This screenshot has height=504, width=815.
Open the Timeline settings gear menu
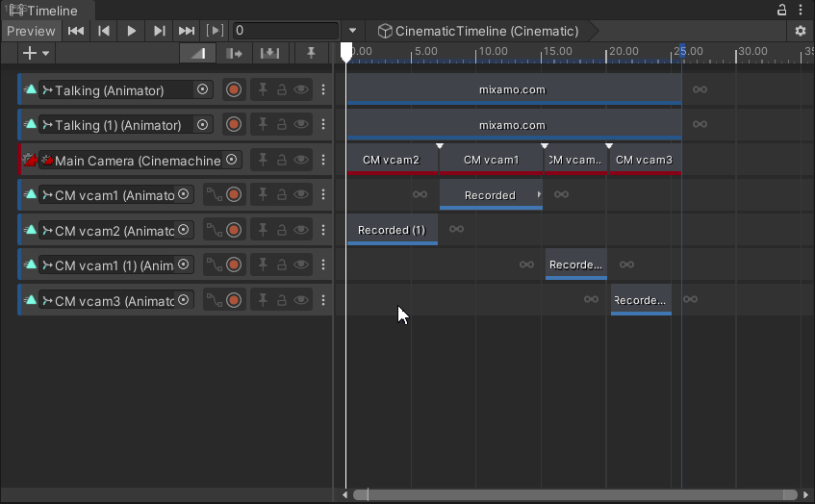click(x=800, y=31)
